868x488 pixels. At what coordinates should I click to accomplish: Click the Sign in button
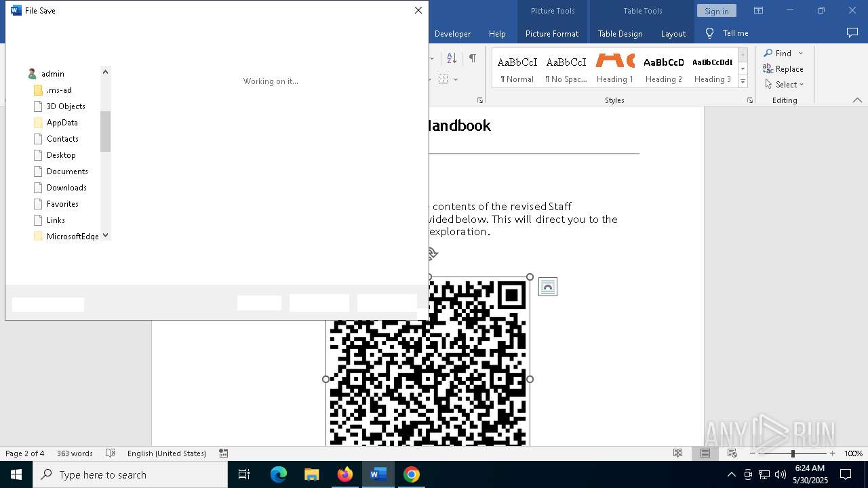click(716, 11)
